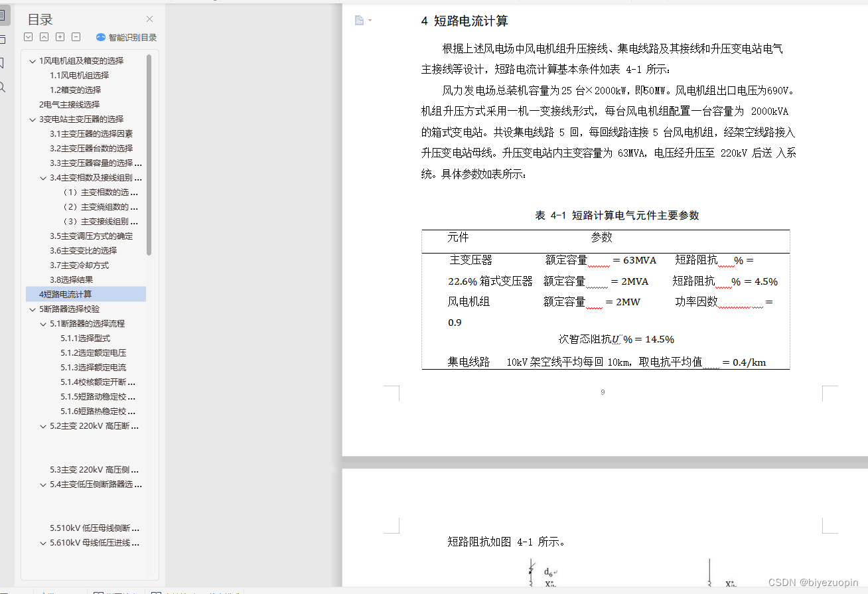Collapse the 1风电机组及箱变的选择 section
Screen dimensions: 868x594
[33, 60]
